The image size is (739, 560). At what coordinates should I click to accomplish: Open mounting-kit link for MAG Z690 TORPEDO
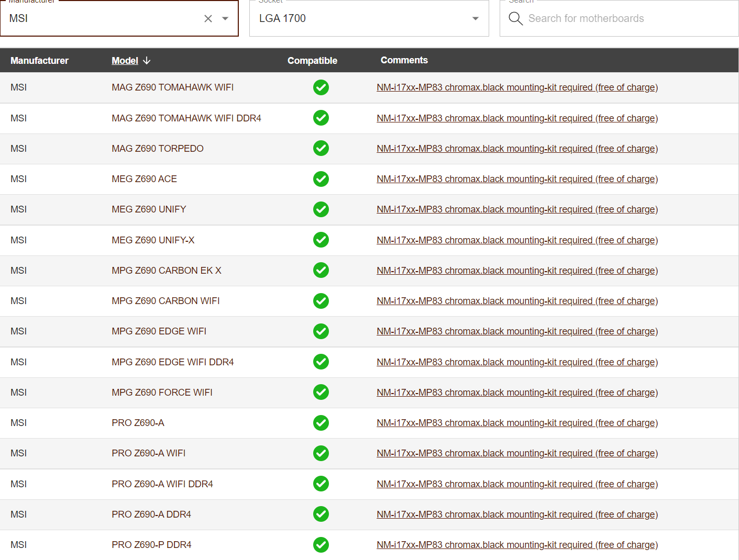click(x=517, y=149)
